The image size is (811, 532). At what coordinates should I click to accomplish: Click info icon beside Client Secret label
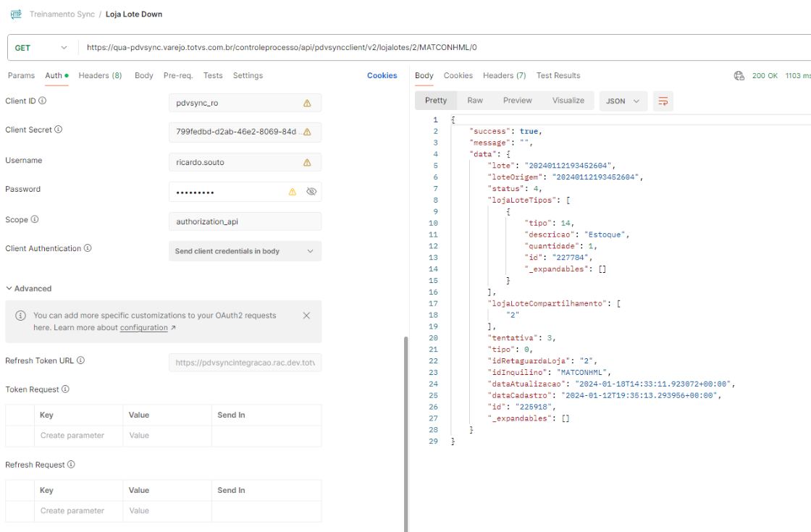(59, 130)
